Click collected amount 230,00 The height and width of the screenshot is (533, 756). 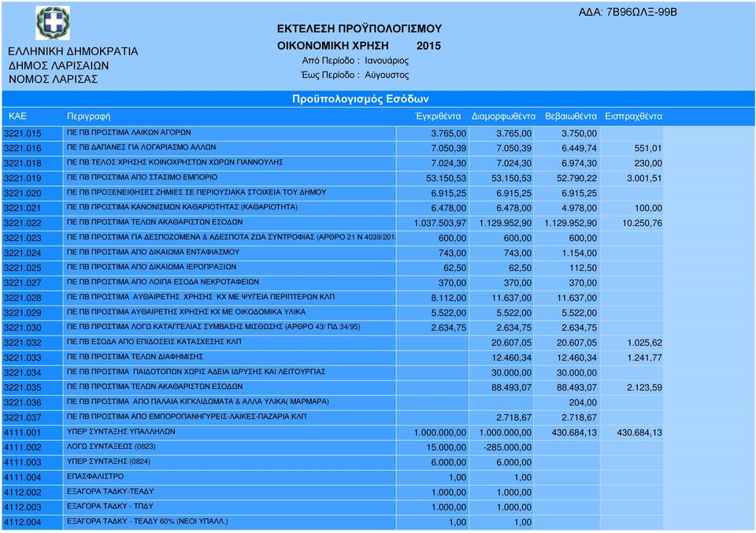(x=647, y=164)
